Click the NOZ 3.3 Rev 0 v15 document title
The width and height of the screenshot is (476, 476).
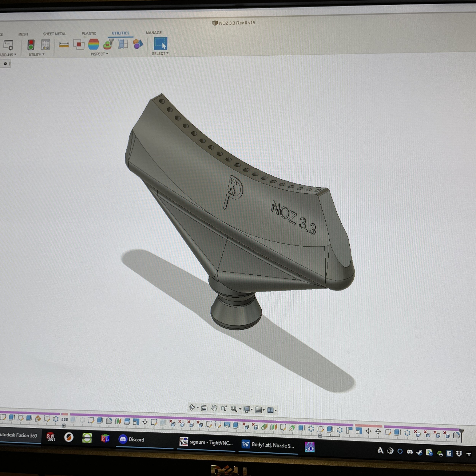237,23
